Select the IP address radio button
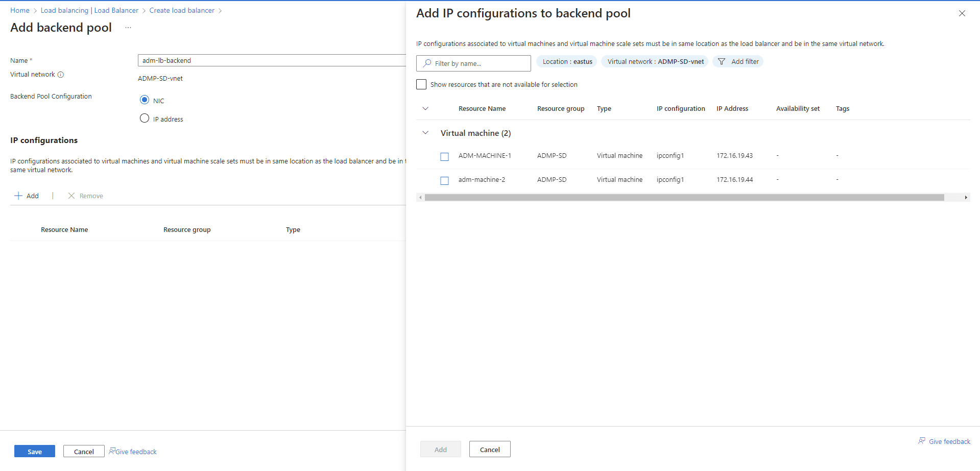Viewport: 980px width, 471px height. click(145, 119)
